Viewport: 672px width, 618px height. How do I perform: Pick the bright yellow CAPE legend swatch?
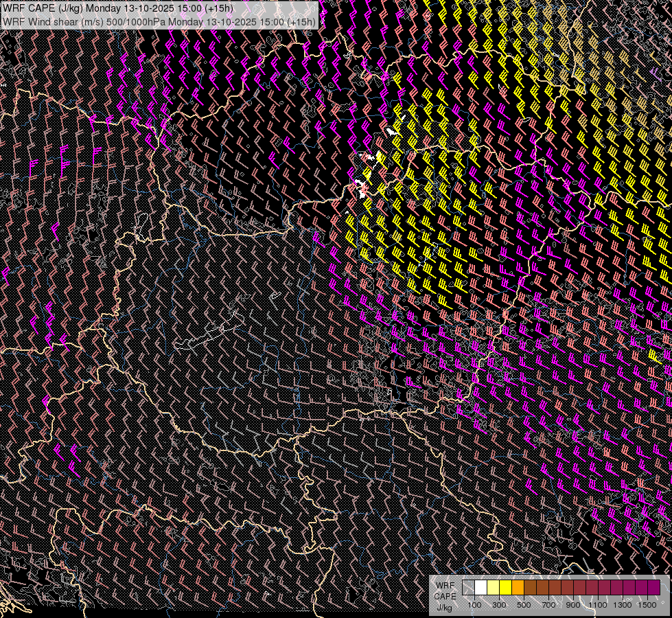pyautogui.click(x=505, y=588)
